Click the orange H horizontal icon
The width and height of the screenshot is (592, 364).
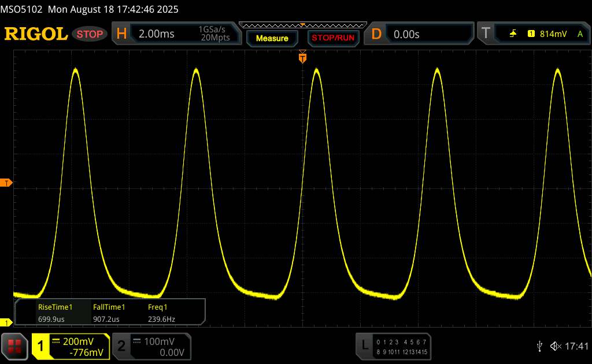point(121,34)
